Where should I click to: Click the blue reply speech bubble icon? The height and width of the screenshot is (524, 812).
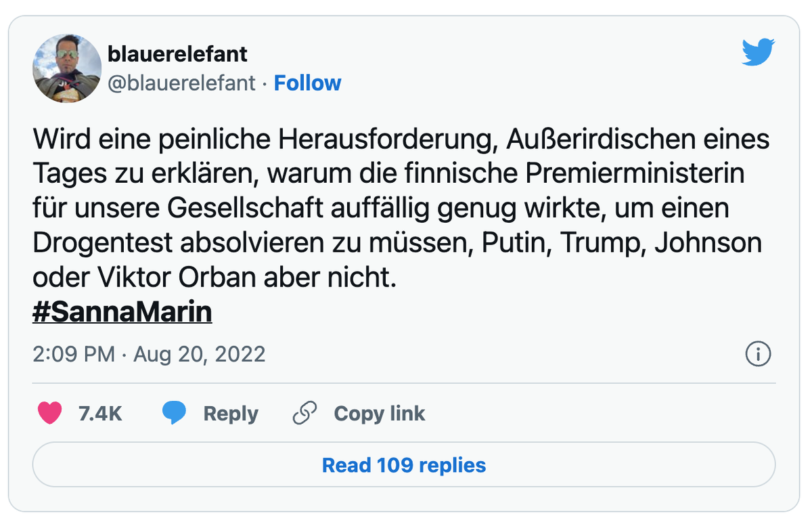[174, 413]
